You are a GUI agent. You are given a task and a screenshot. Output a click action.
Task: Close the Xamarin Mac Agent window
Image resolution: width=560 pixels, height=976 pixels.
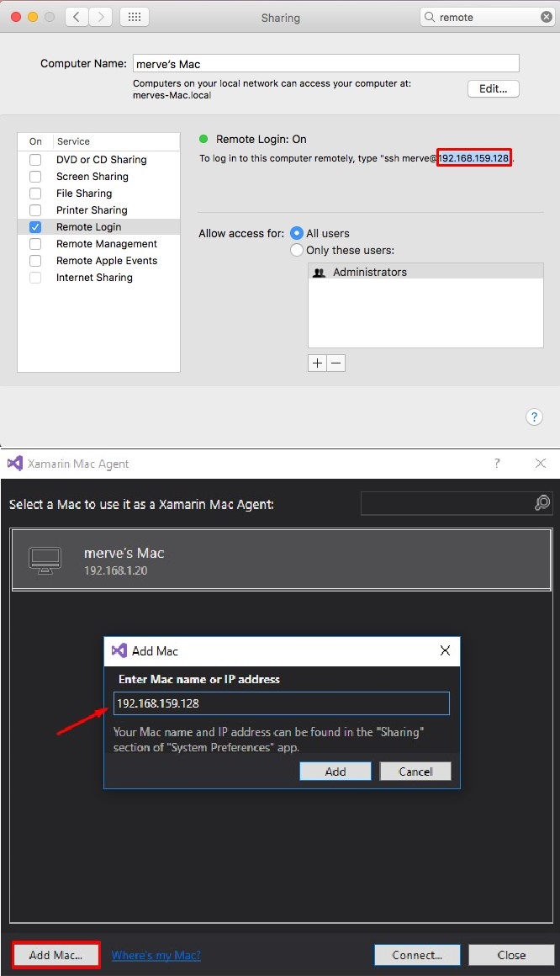point(541,463)
